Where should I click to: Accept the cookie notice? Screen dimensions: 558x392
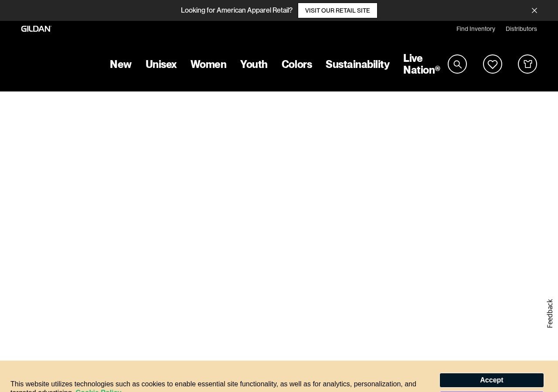pos(491,380)
